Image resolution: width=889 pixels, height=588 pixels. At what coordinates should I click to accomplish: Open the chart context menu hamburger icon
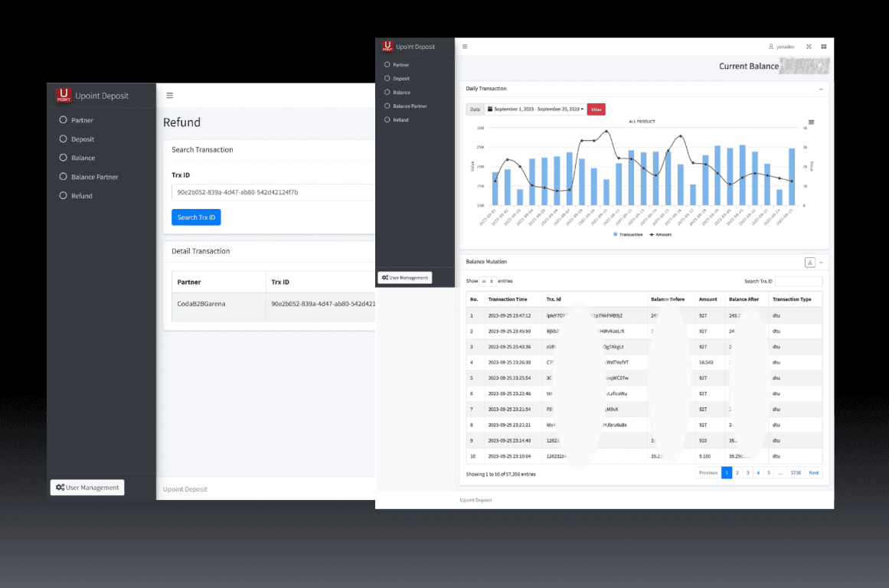click(812, 122)
